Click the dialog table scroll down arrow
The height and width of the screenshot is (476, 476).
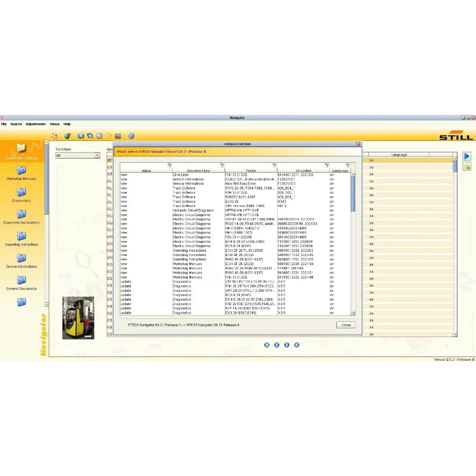(353, 313)
